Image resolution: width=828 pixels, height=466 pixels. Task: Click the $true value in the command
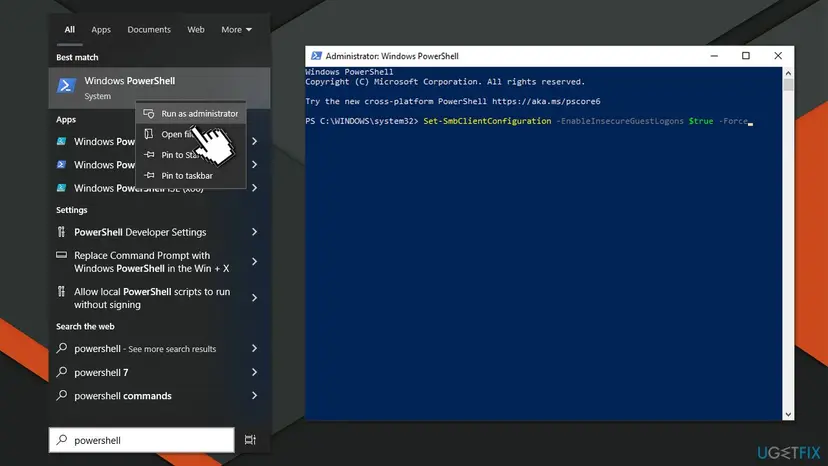701,121
